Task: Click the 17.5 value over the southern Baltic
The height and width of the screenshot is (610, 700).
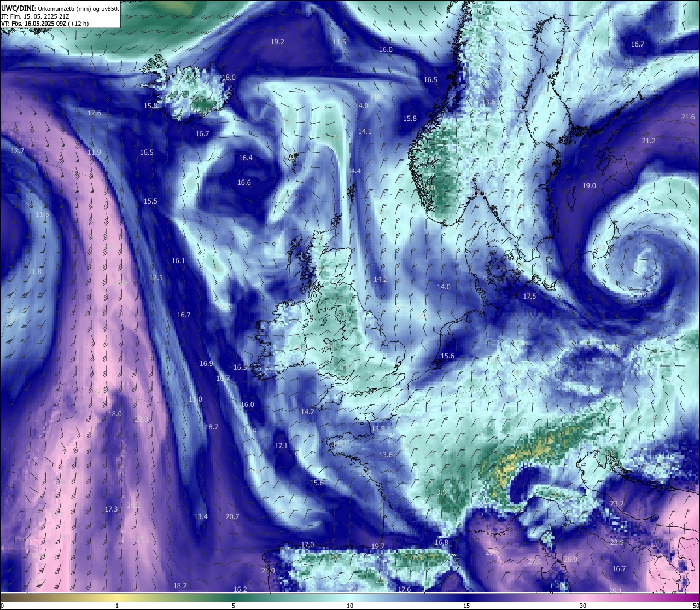Action: tap(529, 296)
